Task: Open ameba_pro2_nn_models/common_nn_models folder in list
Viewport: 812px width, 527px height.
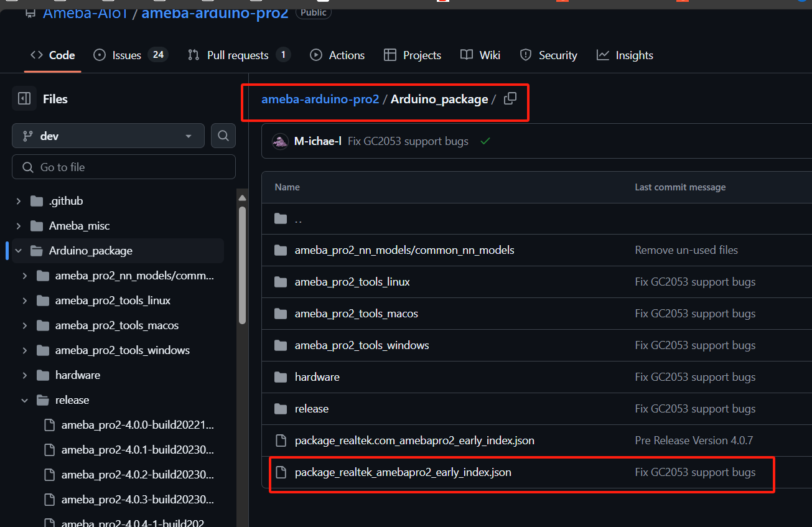Action: (x=404, y=250)
